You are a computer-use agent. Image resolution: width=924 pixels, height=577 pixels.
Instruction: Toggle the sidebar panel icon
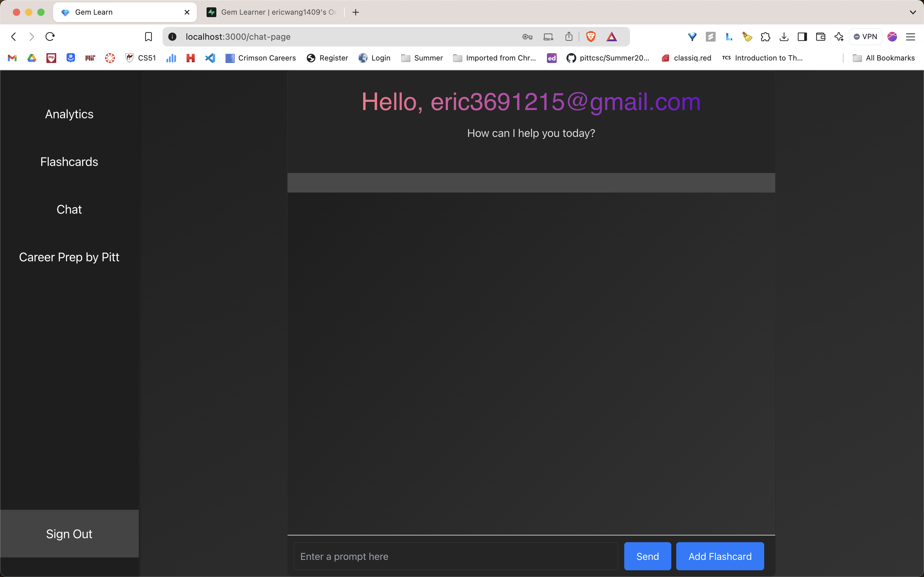coord(802,37)
